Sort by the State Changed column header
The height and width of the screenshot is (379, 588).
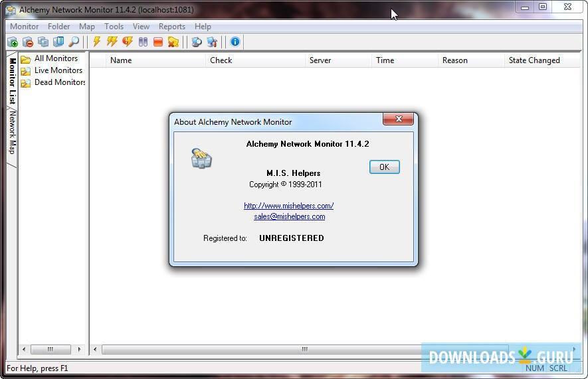542,60
